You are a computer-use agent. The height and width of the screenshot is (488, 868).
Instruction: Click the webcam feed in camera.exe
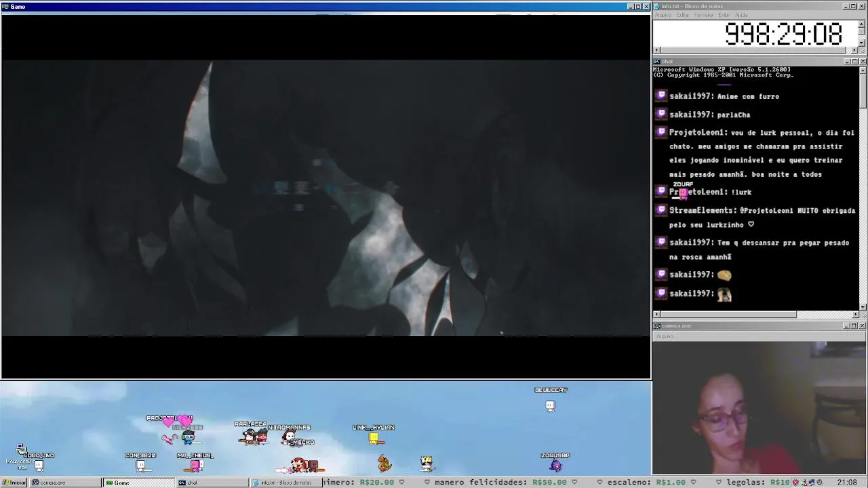click(759, 407)
